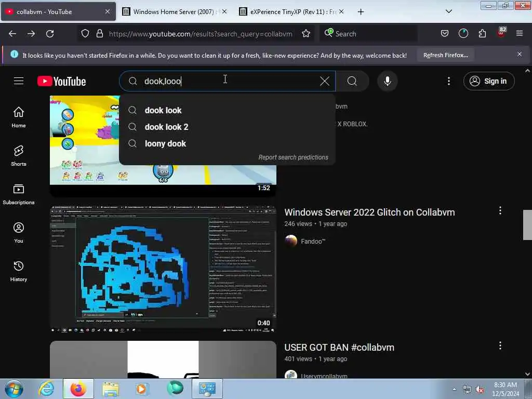This screenshot has width=532, height=399.
Task: Open Home in the YouTube sidebar
Action: pyautogui.click(x=19, y=117)
